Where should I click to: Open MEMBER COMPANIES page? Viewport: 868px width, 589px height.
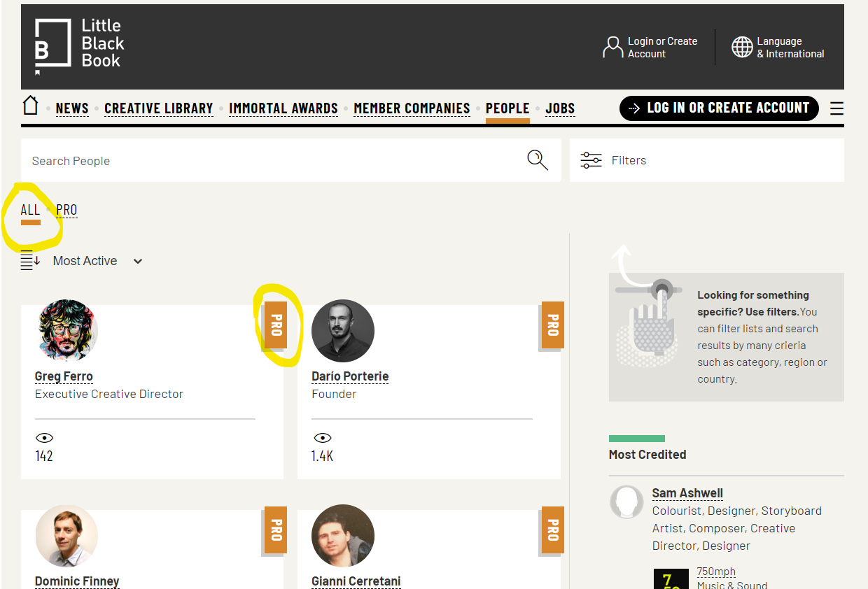tap(412, 108)
